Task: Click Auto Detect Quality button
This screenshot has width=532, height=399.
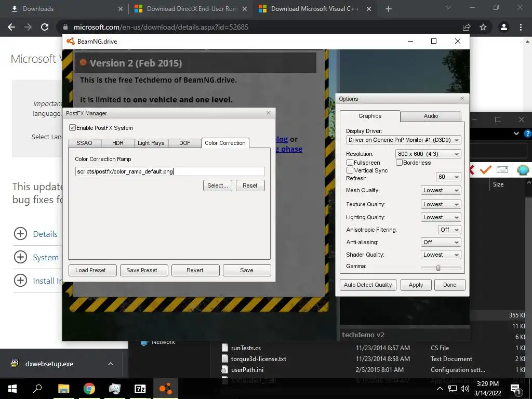Action: coord(368,285)
